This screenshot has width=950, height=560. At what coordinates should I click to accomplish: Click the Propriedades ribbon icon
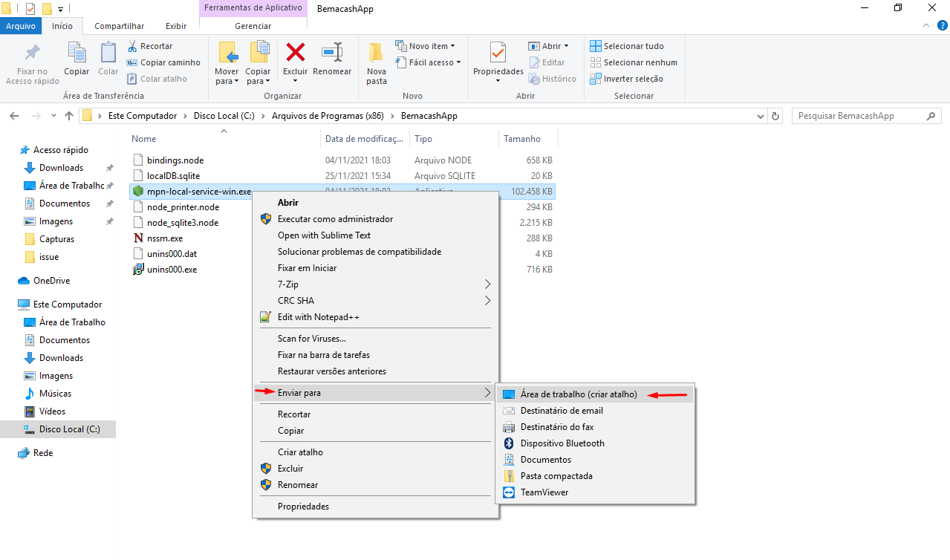coord(498,53)
